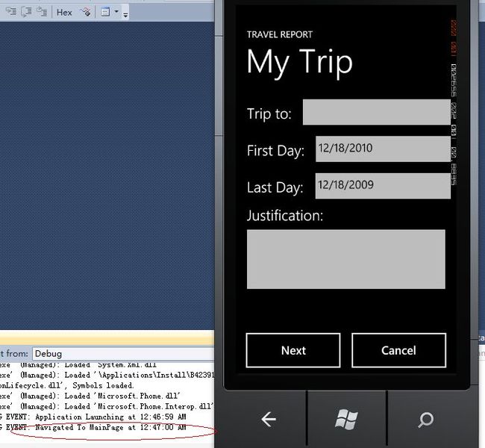This screenshot has height=448, width=485.
Task: Click the 'Application Launching' output line
Action: point(93,417)
